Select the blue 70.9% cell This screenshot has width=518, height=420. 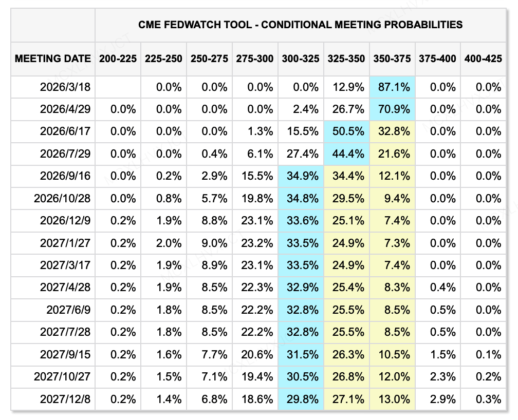392,109
